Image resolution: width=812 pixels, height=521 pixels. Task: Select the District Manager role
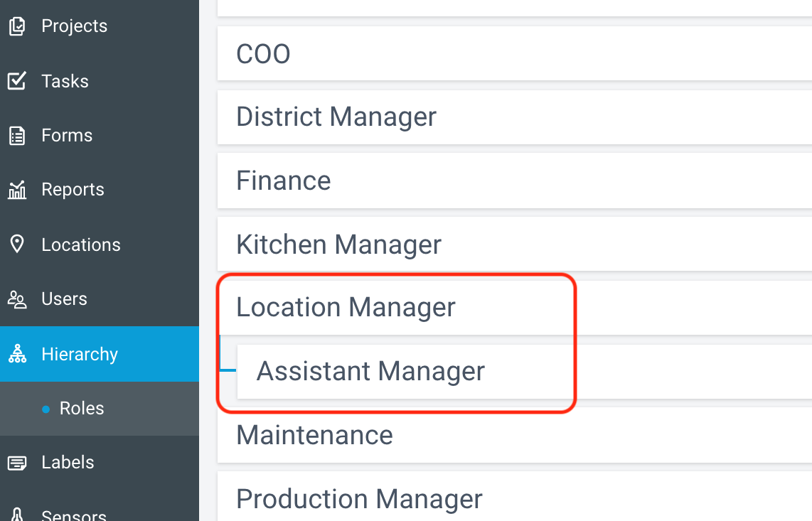point(515,117)
